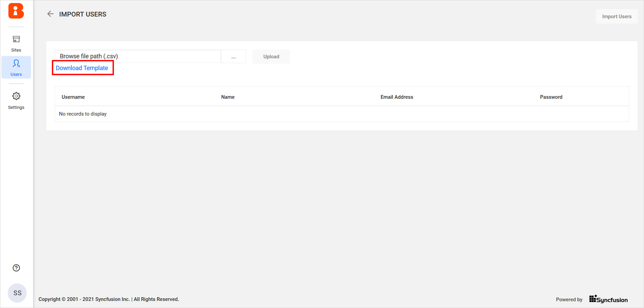Open the Sites section icon
Screen dimensions: 644x308
[16, 39]
